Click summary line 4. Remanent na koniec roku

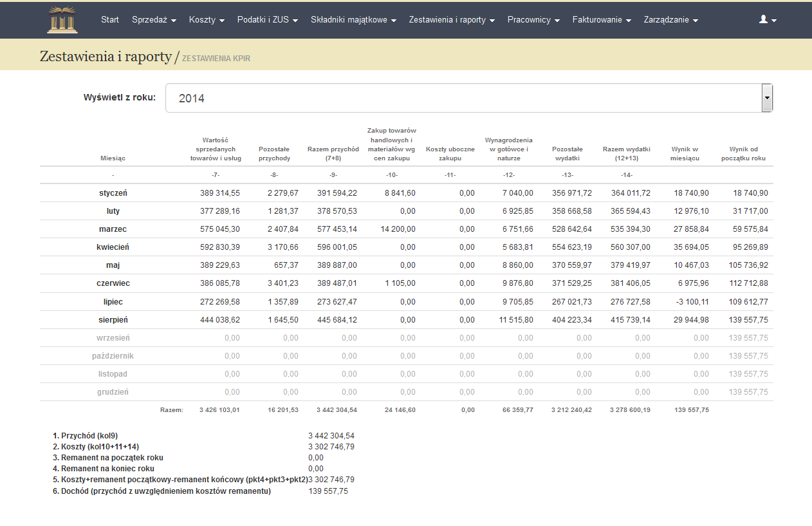[104, 469]
